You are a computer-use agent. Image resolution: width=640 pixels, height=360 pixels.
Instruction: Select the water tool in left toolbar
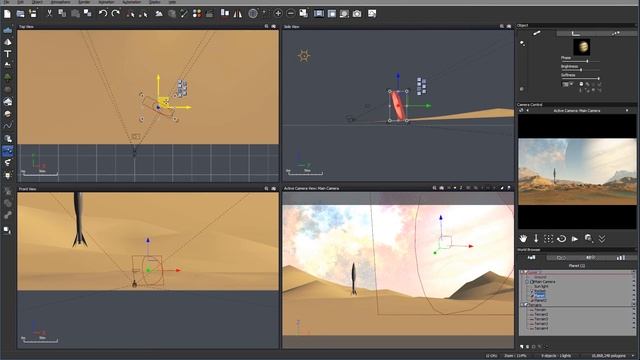pos(7,30)
